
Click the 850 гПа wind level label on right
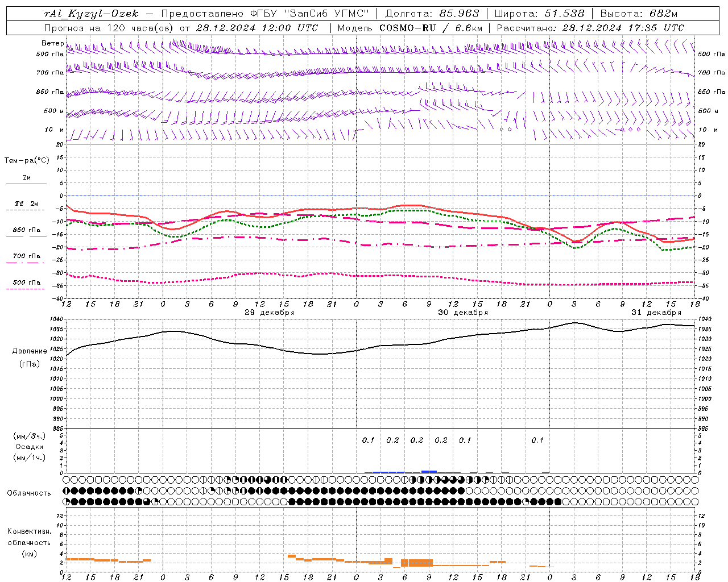[712, 92]
